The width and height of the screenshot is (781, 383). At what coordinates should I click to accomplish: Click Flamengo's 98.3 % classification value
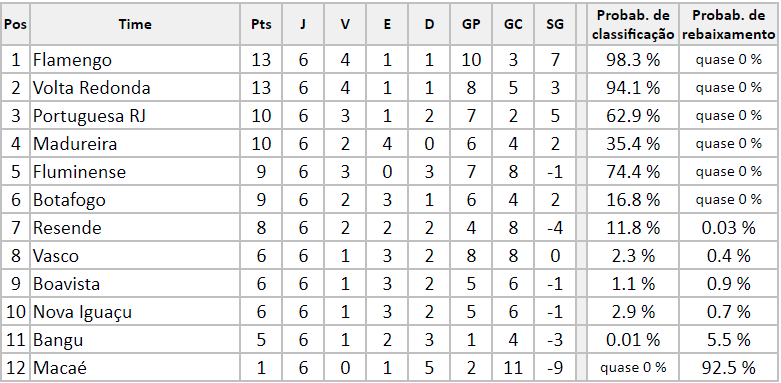pos(633,60)
